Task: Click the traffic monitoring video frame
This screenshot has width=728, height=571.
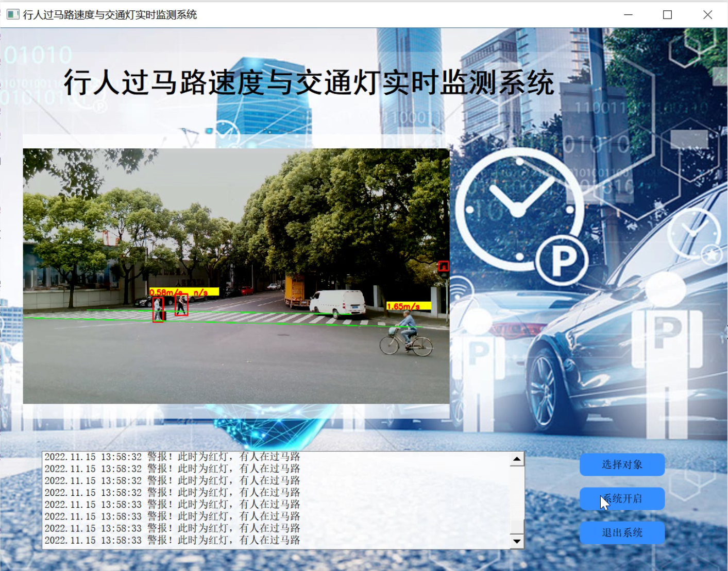Action: point(236,276)
